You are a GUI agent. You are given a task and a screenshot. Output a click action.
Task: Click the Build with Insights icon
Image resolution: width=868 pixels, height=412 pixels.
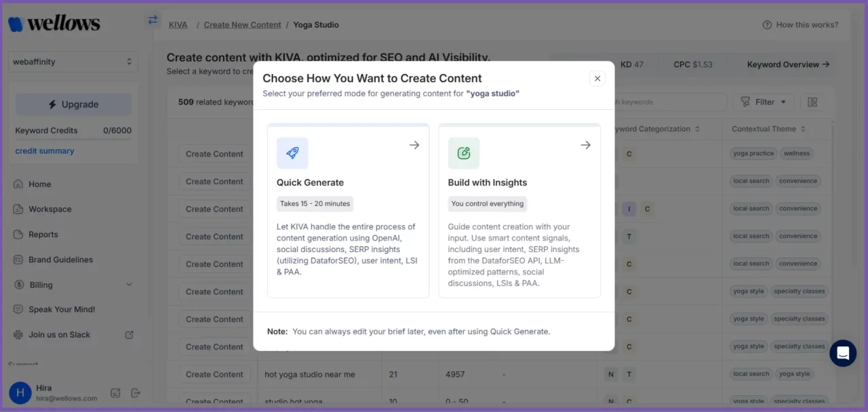[464, 153]
